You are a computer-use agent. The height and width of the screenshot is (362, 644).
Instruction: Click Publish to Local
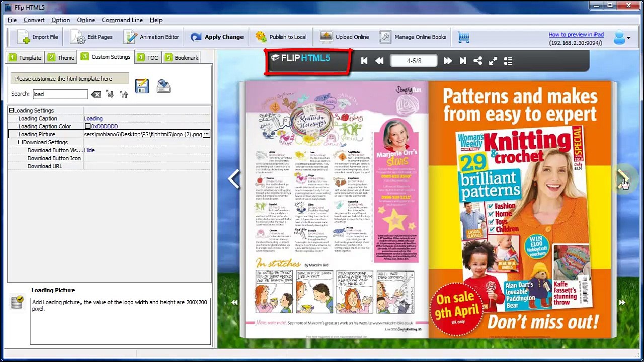pyautogui.click(x=281, y=37)
